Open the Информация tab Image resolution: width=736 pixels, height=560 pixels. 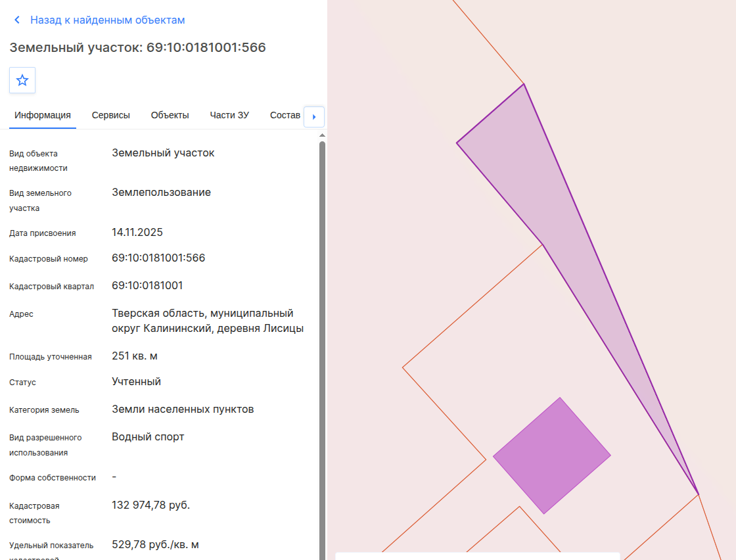click(x=43, y=116)
